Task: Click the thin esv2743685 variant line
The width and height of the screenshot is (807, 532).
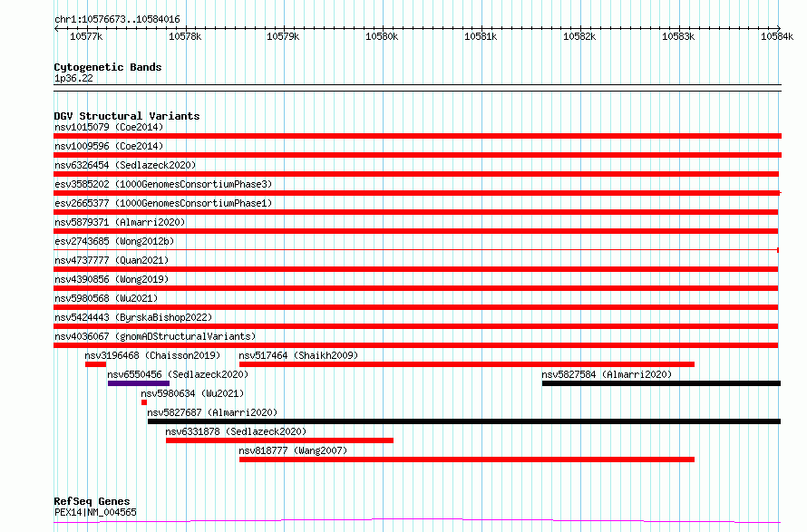Action: (x=416, y=250)
